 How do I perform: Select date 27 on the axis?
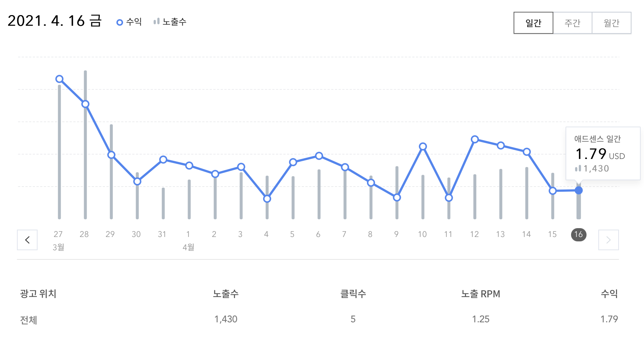[58, 234]
